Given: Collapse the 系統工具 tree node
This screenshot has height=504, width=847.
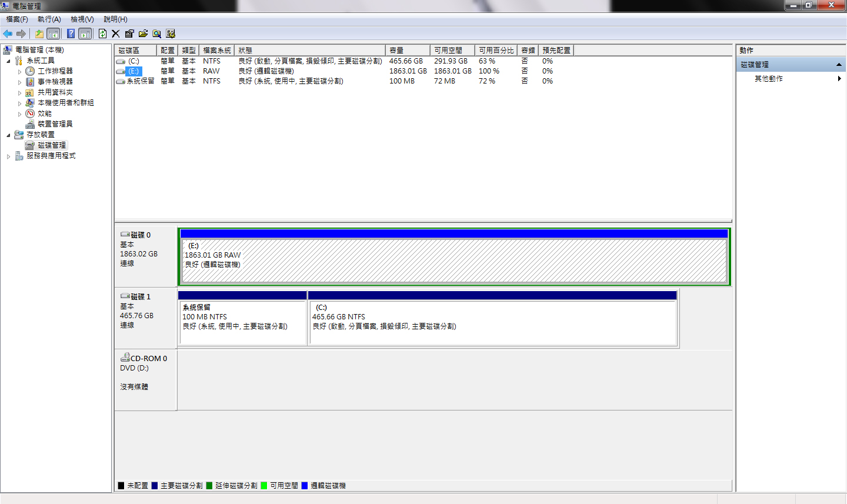Looking at the screenshot, I should 8,61.
